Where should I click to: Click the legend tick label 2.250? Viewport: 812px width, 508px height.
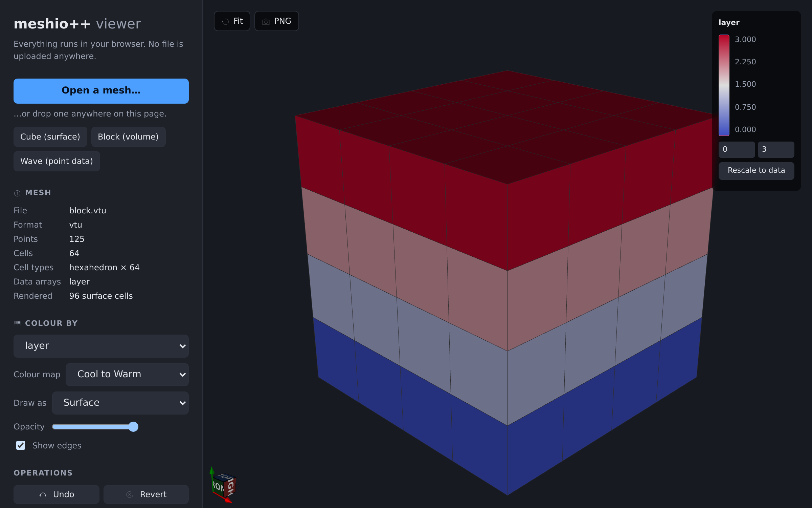coord(745,62)
